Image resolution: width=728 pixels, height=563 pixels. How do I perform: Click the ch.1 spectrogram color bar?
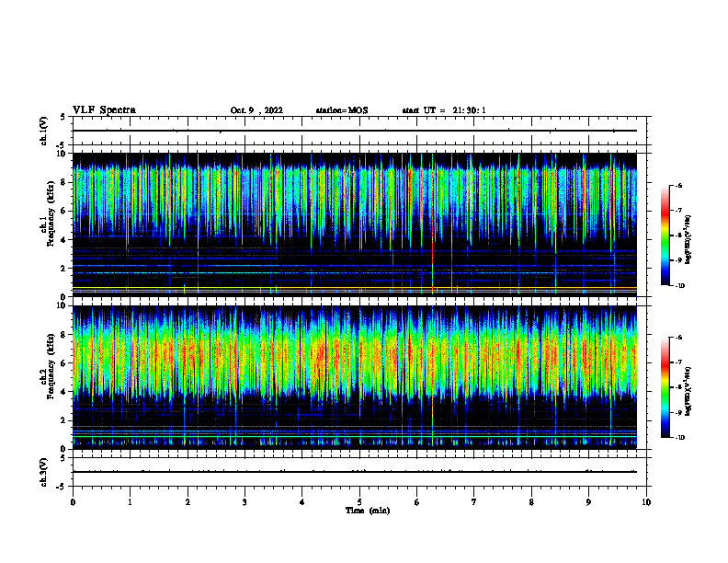click(665, 236)
